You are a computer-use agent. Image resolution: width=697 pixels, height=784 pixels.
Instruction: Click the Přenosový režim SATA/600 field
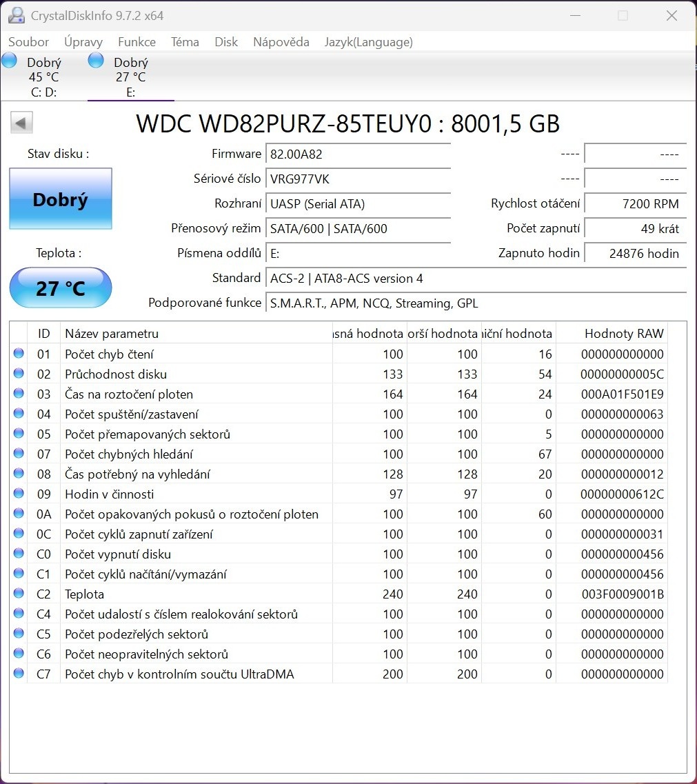click(358, 228)
